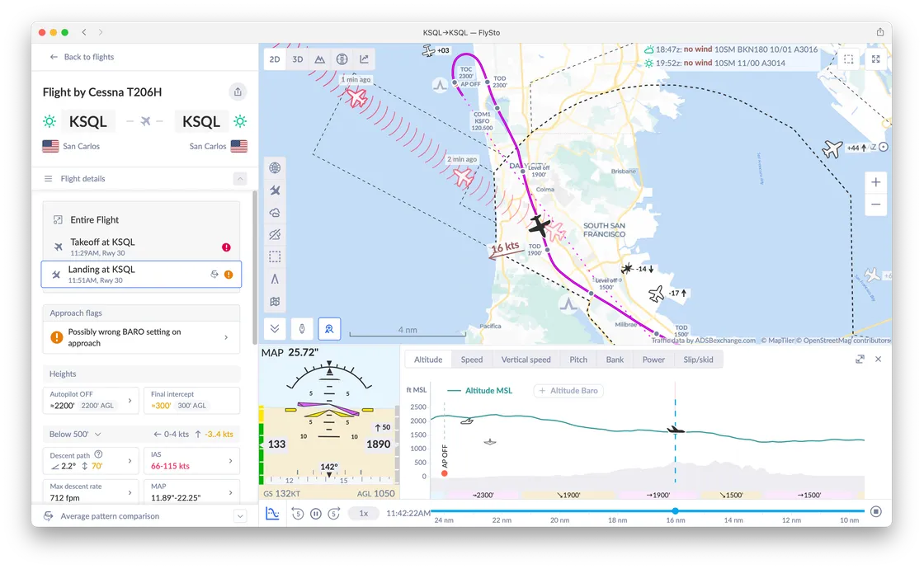Open Possibly wrong BARO setting flag
This screenshot has height=569, width=924.
(141, 337)
